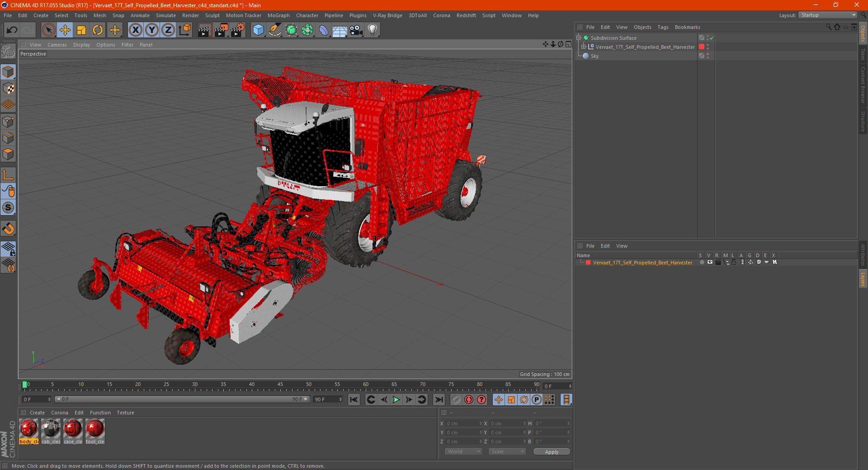This screenshot has width=868, height=470.
Task: Click the coordinate system icon
Action: (185, 30)
